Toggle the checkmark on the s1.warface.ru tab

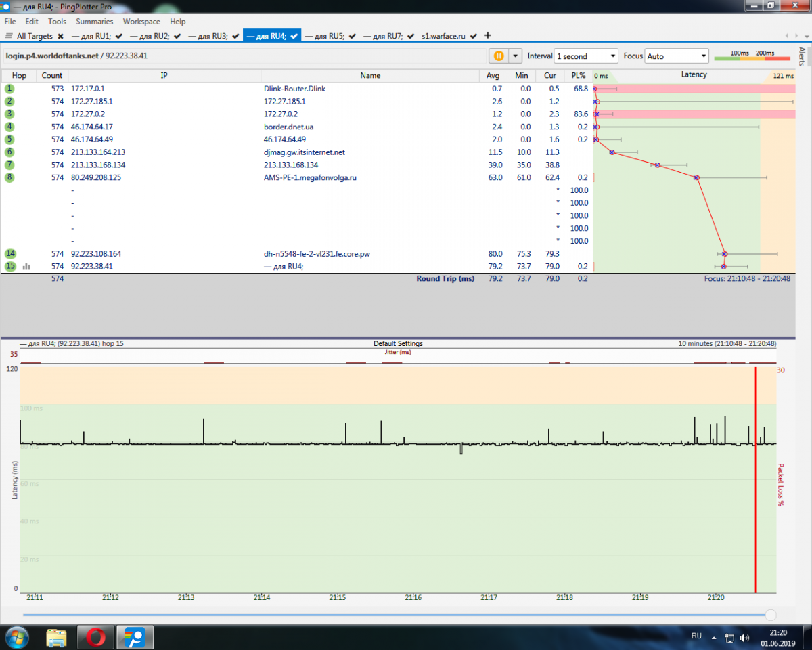[474, 36]
